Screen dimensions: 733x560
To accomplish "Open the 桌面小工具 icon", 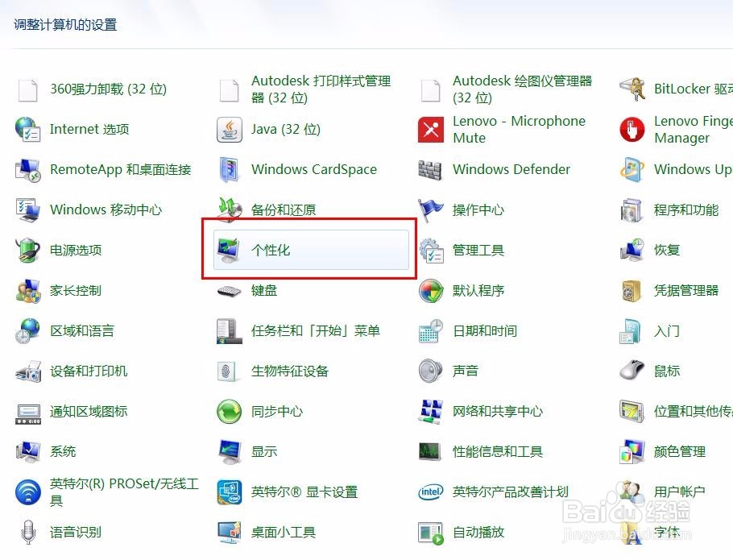I will tap(229, 533).
